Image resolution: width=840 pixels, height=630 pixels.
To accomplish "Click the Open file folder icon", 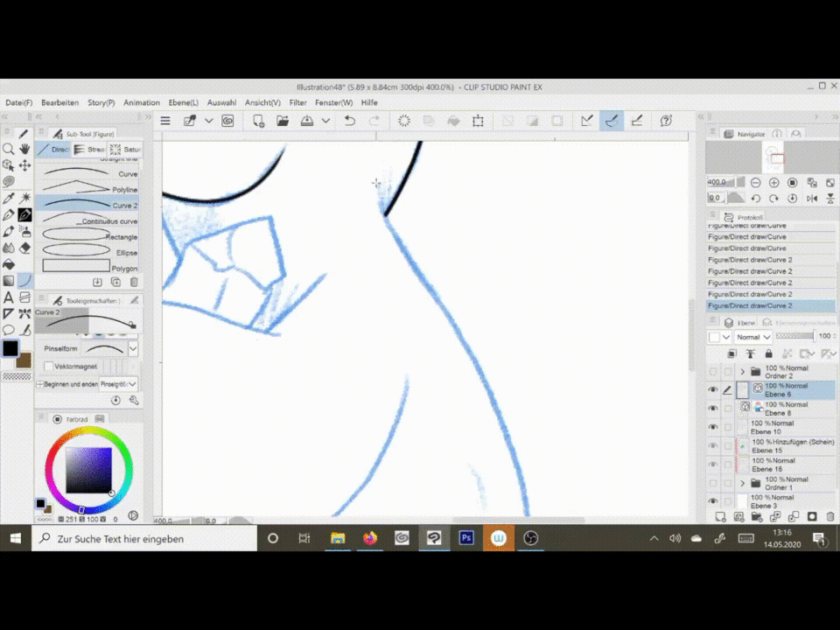I will click(x=283, y=121).
